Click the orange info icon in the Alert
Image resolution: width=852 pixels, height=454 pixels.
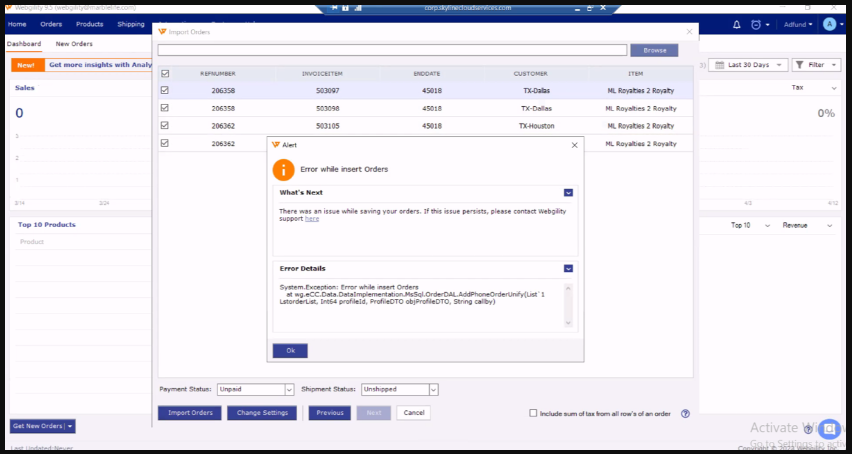[284, 169]
